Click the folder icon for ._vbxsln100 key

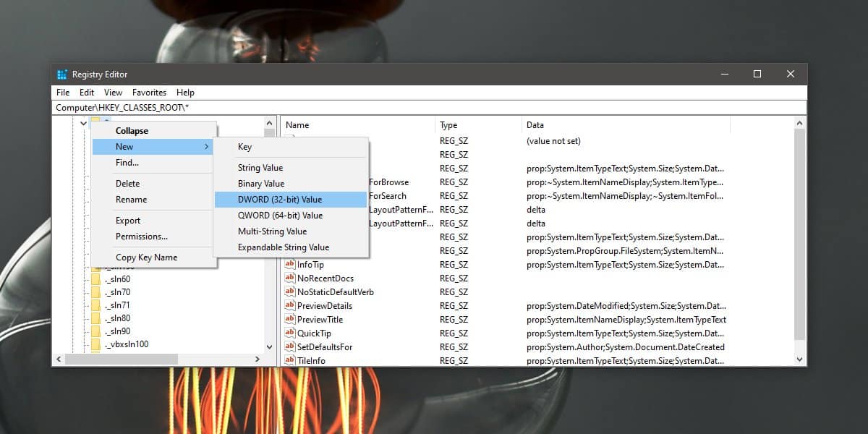[x=96, y=344]
